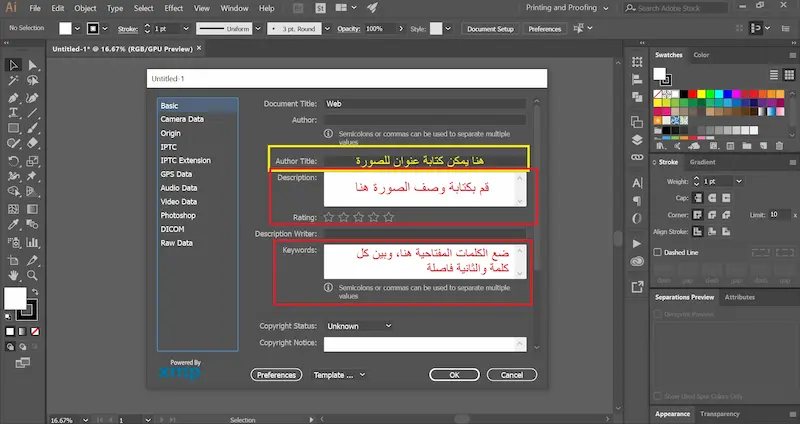Open the 3 pt. Round brush dropdown
This screenshot has height=424, width=800.
click(328, 29)
